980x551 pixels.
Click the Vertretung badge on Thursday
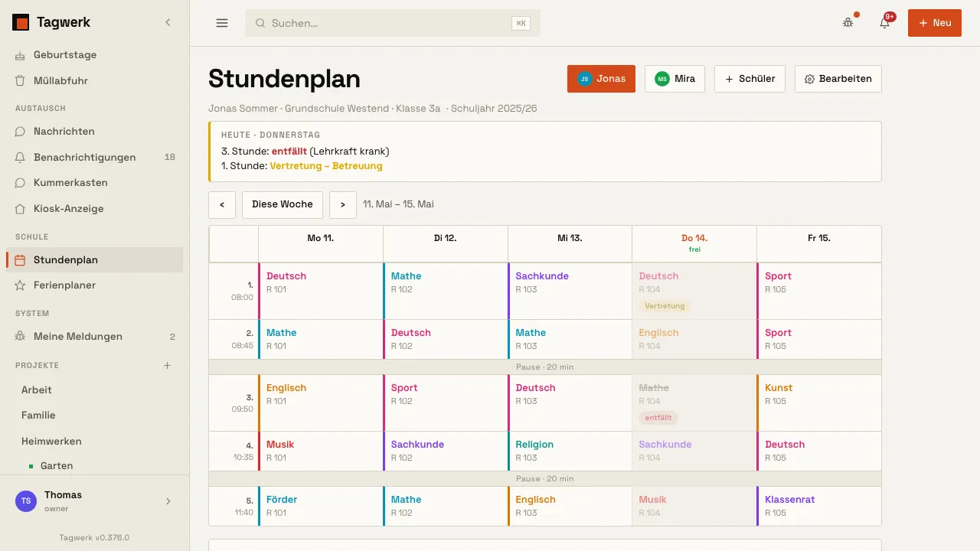[x=665, y=306]
